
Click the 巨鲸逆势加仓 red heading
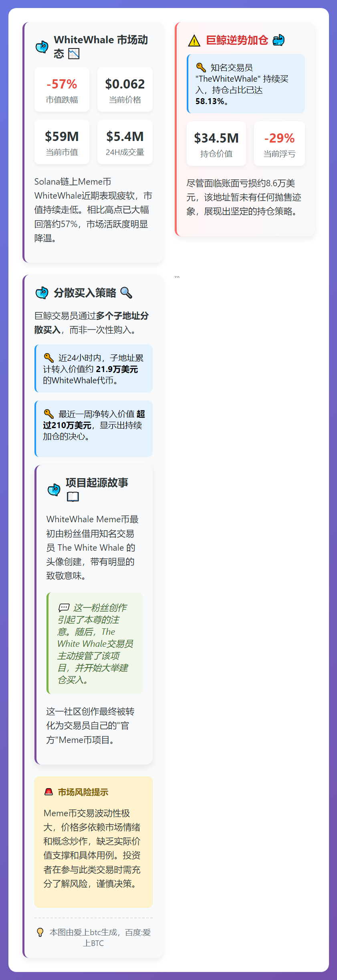(x=237, y=40)
